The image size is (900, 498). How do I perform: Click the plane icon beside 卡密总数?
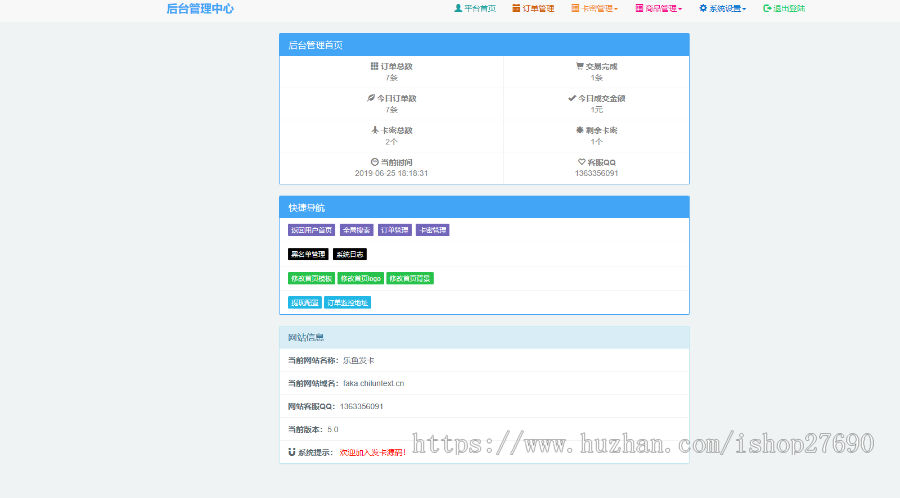coord(375,130)
